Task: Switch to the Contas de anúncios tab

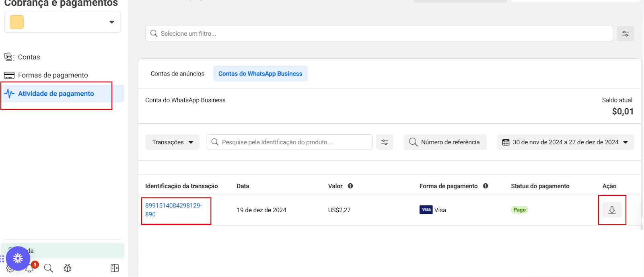Action: tap(177, 74)
